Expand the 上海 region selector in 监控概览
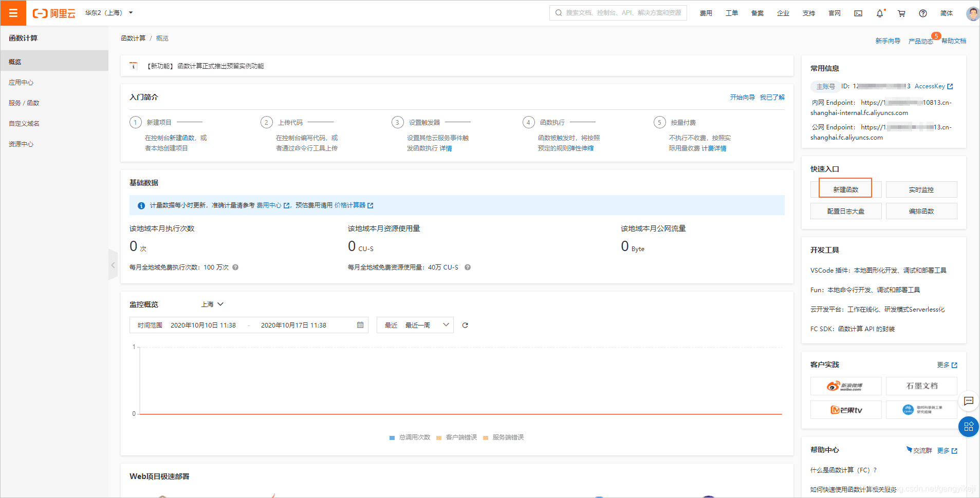This screenshot has width=980, height=498. click(x=212, y=304)
